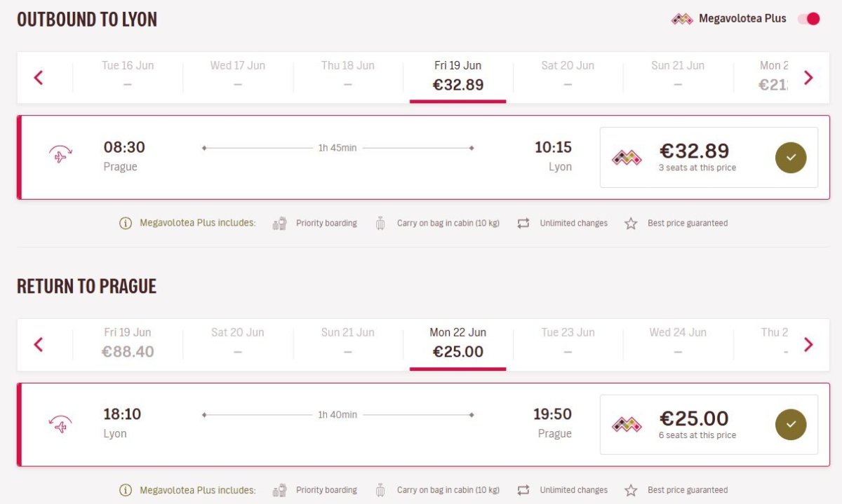The height and width of the screenshot is (504, 842).
Task: Show earlier return dates with left arrow
Action: point(39,344)
